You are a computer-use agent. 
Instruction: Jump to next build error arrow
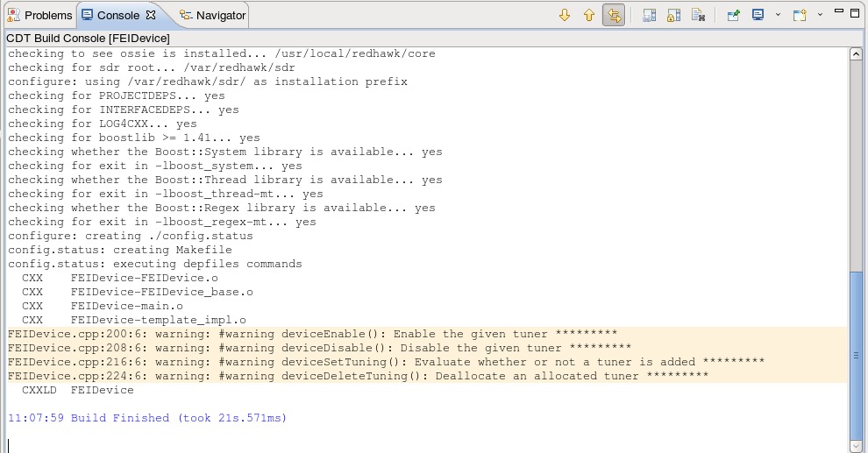[x=565, y=15]
